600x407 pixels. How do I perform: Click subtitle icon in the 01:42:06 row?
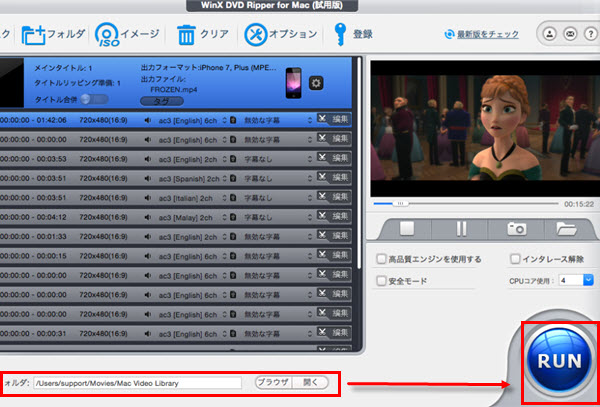pyautogui.click(x=233, y=120)
